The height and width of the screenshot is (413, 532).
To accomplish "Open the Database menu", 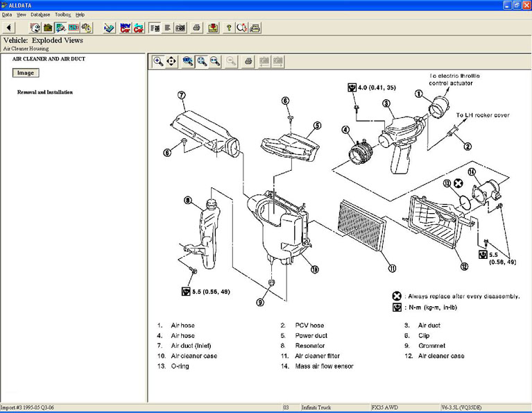I will [x=40, y=15].
